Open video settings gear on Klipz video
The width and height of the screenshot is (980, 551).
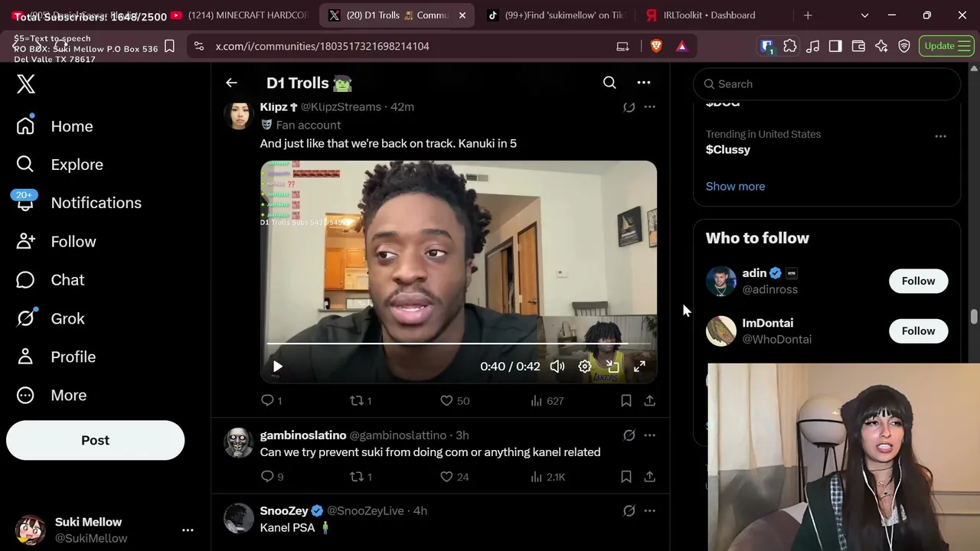[x=585, y=367]
